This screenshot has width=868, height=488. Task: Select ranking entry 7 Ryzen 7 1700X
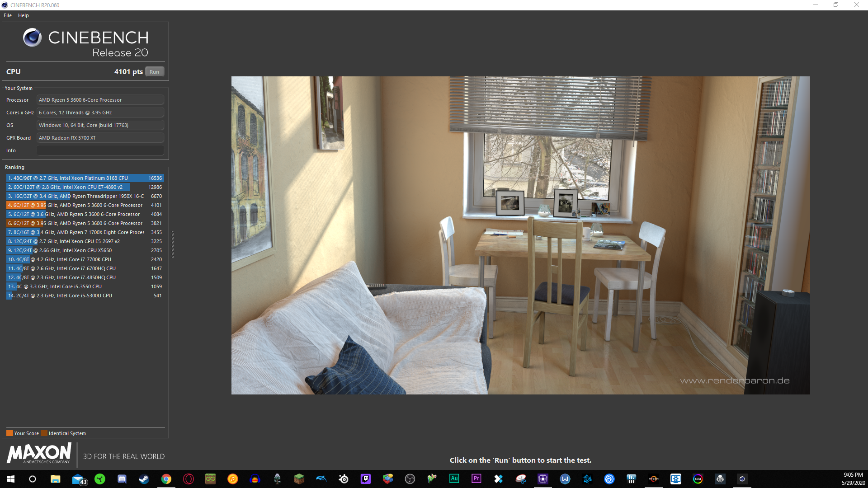tap(85, 232)
